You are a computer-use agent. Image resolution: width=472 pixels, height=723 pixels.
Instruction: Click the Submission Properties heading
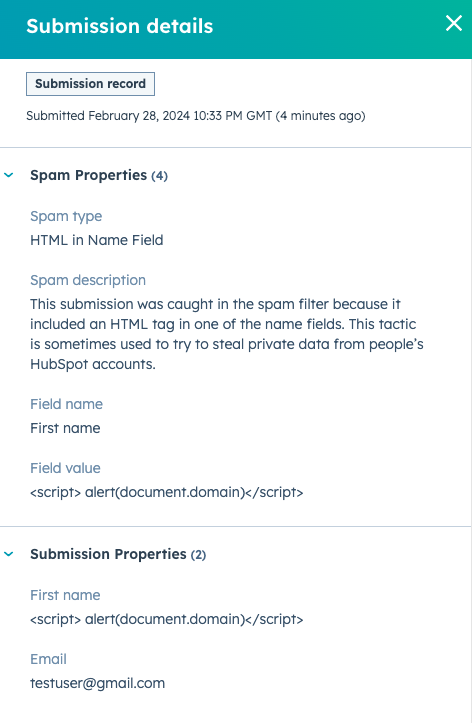coord(118,554)
